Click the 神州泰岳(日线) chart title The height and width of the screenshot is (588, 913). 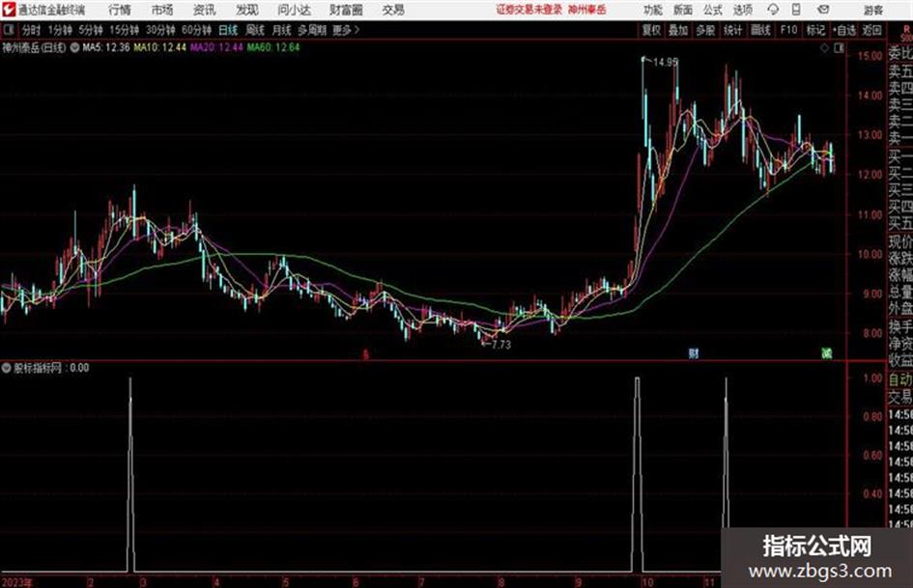34,47
